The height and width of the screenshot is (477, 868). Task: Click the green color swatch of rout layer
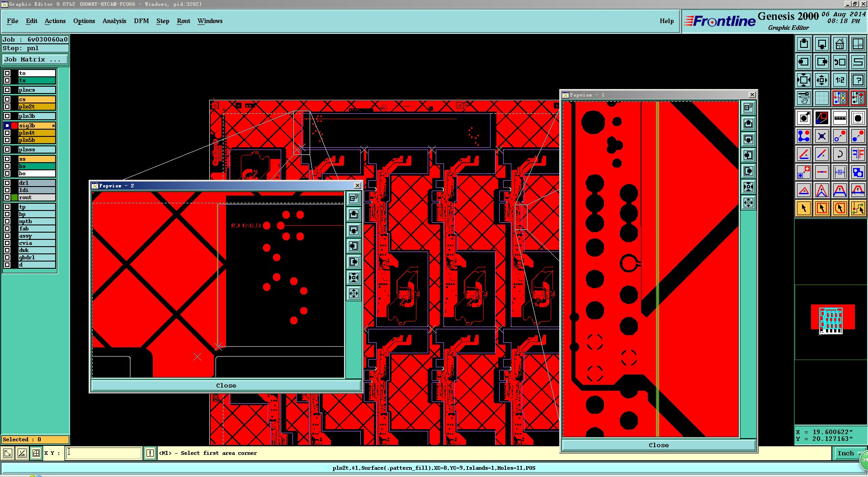[x=14, y=197]
